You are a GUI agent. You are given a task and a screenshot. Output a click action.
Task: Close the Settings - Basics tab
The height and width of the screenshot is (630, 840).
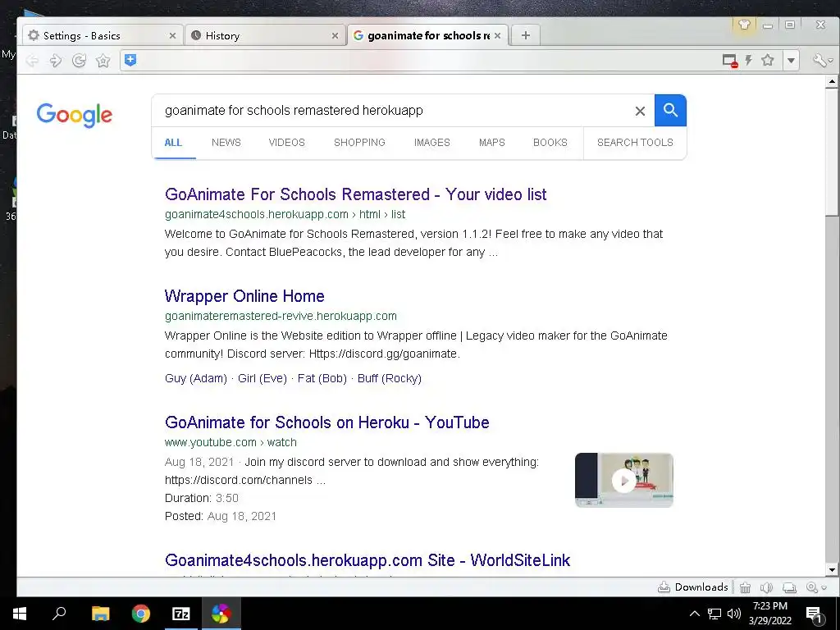(x=172, y=36)
